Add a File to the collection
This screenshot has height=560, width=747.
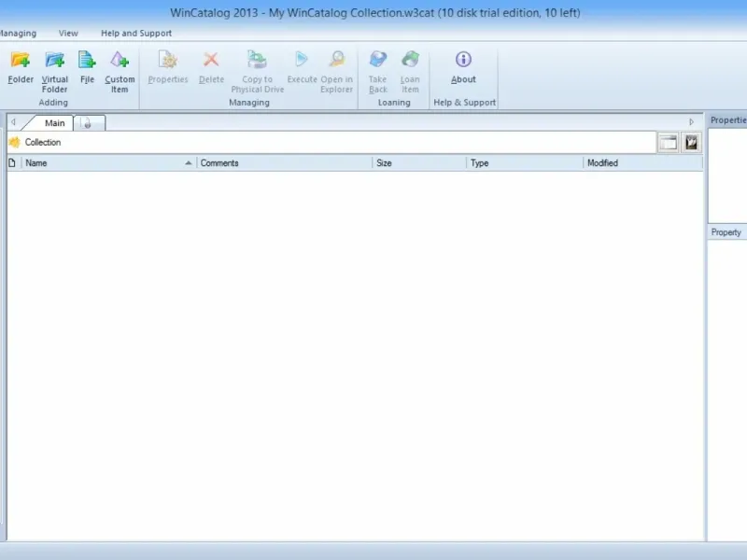87,67
